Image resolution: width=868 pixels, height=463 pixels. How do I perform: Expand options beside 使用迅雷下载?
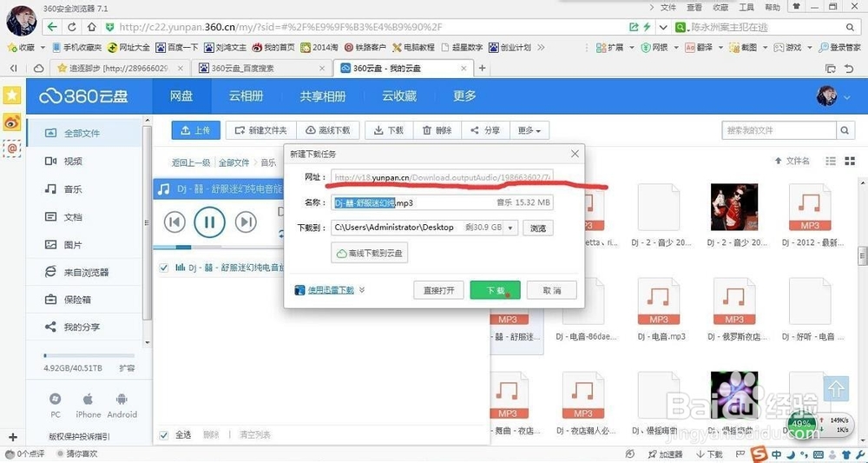[362, 289]
